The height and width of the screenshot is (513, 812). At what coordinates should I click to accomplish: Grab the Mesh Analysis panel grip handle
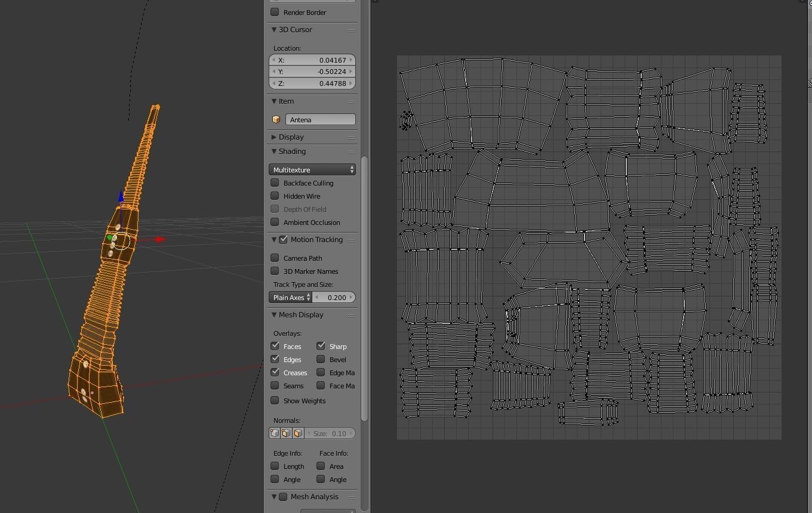(351, 497)
